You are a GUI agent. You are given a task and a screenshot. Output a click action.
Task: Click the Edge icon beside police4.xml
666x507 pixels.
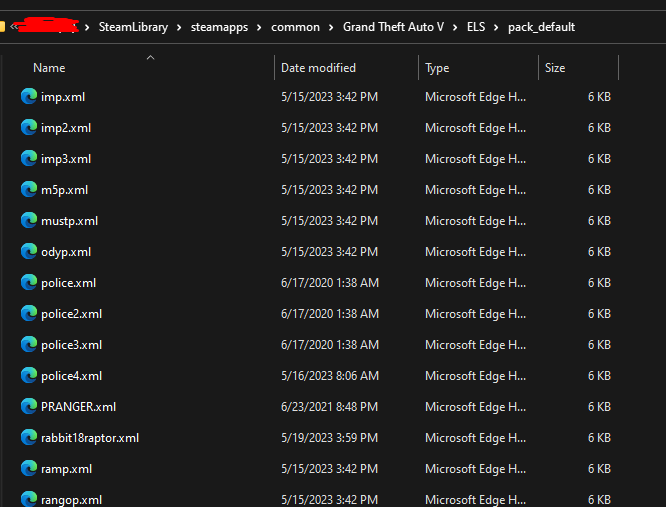(x=29, y=375)
